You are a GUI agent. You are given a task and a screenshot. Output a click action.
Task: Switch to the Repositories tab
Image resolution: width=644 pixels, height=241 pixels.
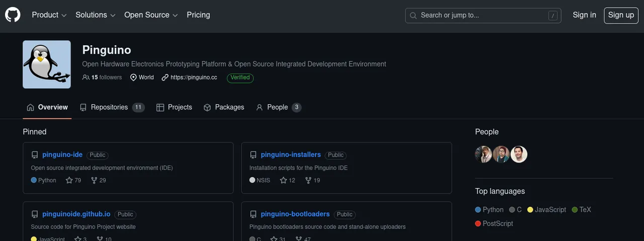click(112, 107)
